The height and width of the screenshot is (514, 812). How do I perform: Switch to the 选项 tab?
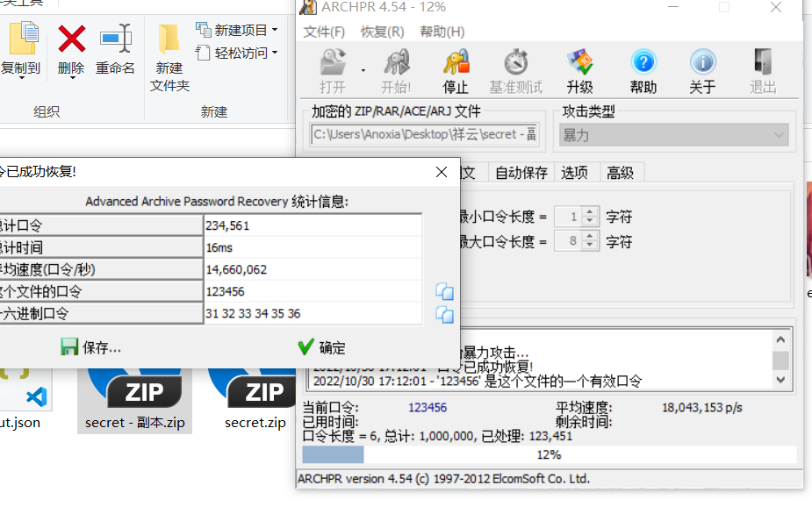(x=574, y=173)
